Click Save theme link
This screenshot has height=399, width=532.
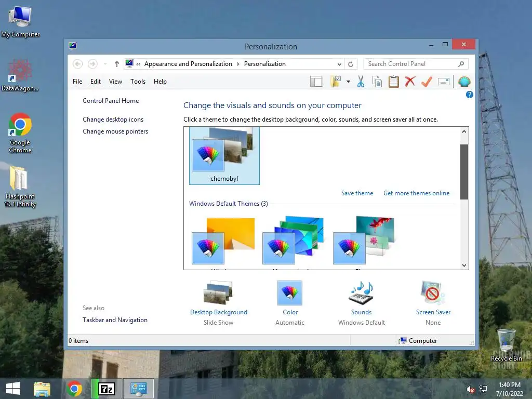tap(357, 193)
